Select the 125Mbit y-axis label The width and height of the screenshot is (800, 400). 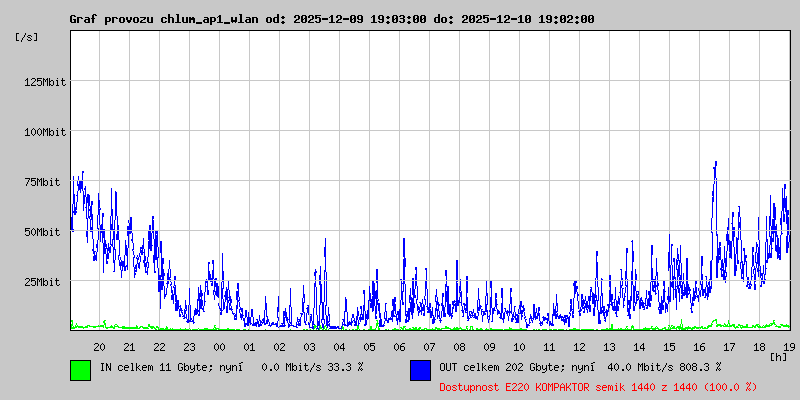(45, 82)
